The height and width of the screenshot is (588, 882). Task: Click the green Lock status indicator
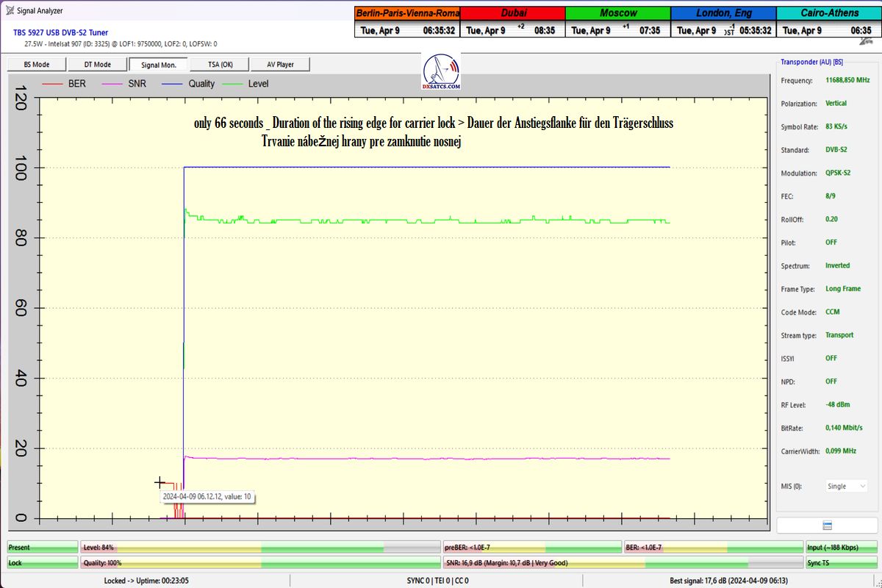(42, 563)
